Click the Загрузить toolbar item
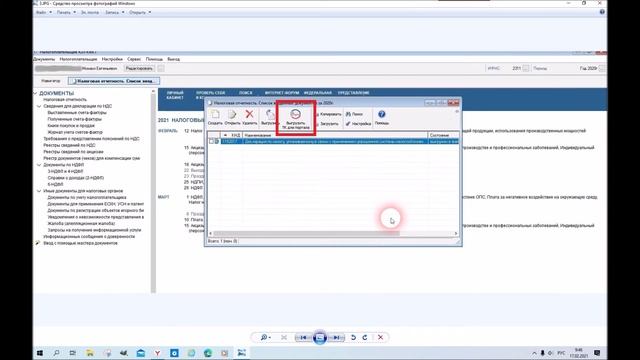The width and height of the screenshot is (640, 360). 328,124
